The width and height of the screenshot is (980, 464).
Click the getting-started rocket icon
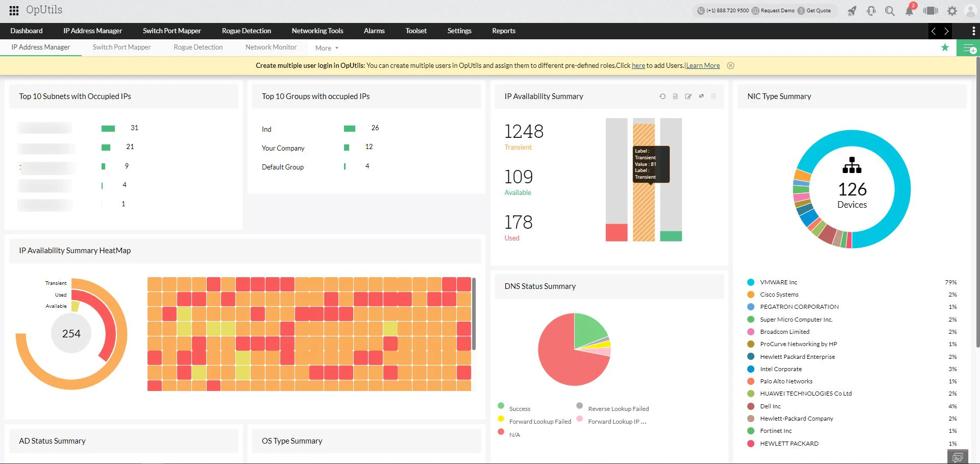pyautogui.click(x=851, y=11)
